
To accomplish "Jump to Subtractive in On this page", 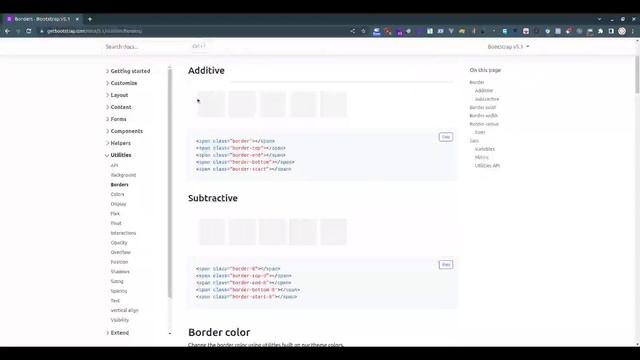I will click(487, 99).
